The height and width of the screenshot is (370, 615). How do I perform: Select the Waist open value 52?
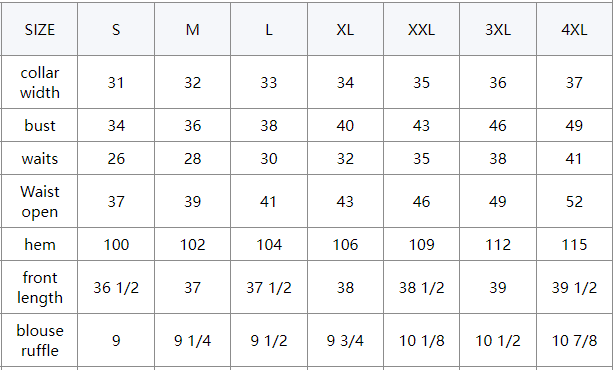click(x=574, y=201)
